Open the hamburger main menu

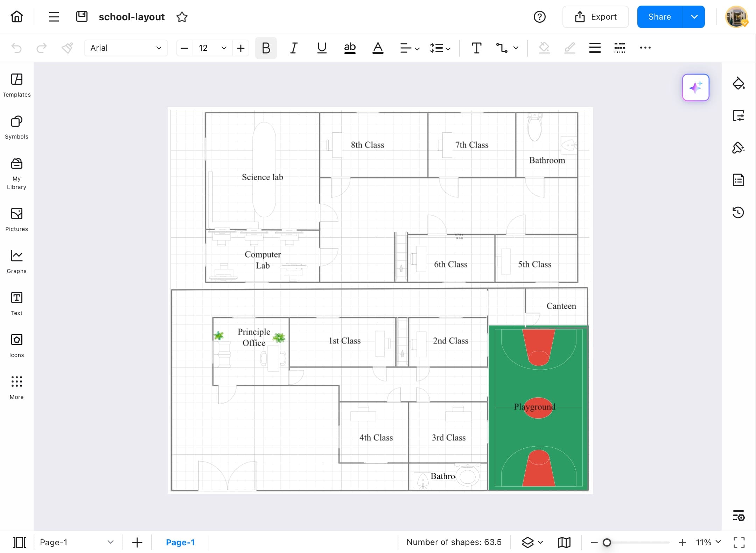tap(54, 17)
